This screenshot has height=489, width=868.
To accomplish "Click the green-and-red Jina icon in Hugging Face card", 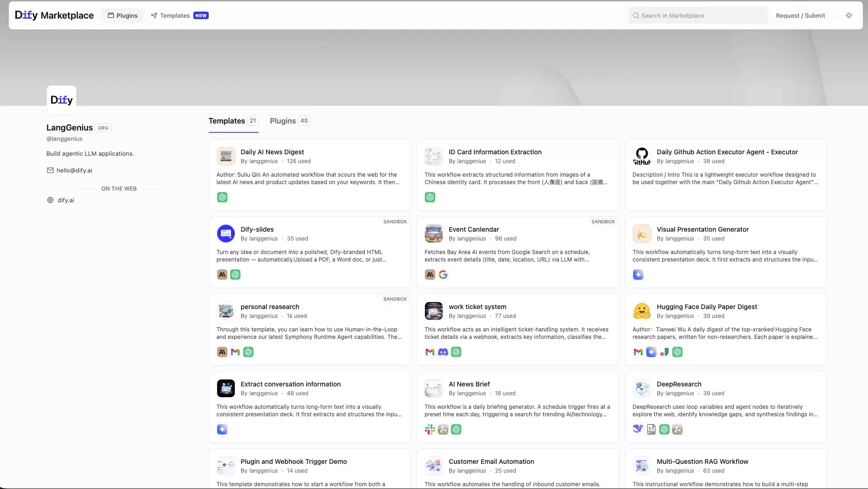I will pos(664,352).
